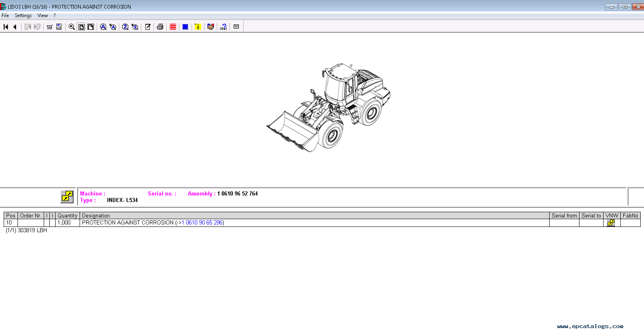This screenshot has width=644, height=333.
Task: Click the repeat search '2' icon
Action: pos(135,27)
